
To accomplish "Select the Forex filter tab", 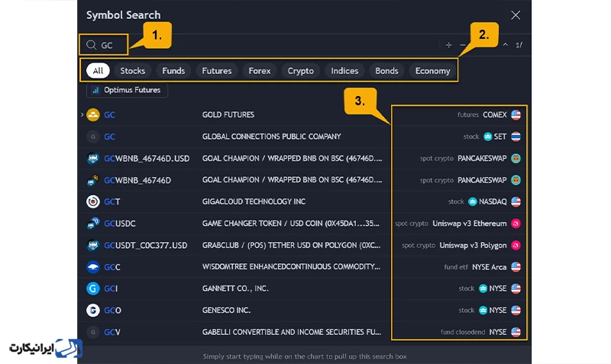I will 260,71.
